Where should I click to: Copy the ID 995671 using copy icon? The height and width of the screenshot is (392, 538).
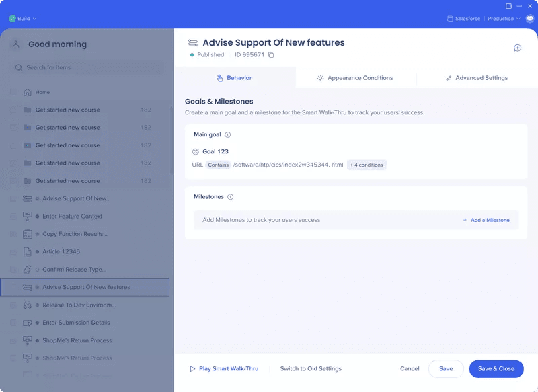(x=271, y=55)
